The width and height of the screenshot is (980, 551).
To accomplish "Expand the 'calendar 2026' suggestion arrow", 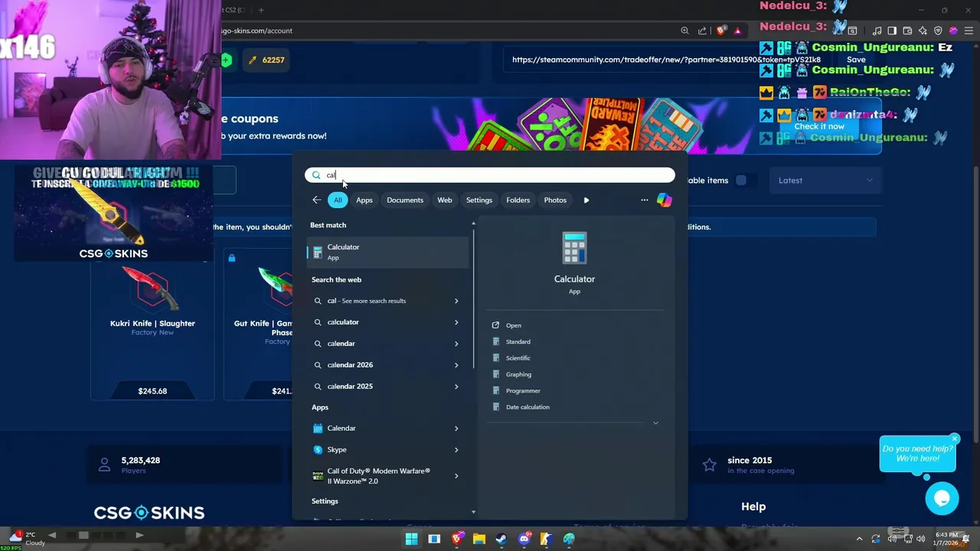I will [456, 365].
